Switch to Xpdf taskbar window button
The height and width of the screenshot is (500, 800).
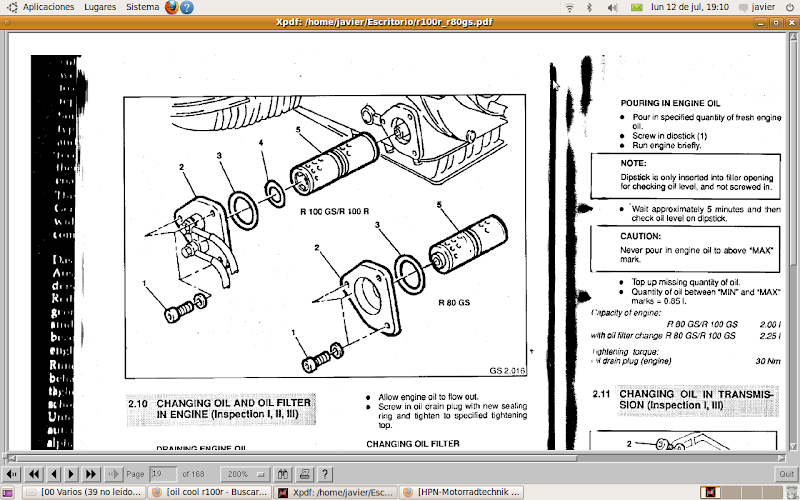pos(336,492)
